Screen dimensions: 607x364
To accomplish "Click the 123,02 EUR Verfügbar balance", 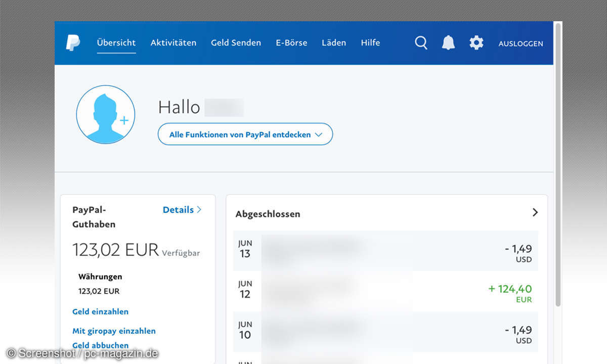I will [x=136, y=250].
